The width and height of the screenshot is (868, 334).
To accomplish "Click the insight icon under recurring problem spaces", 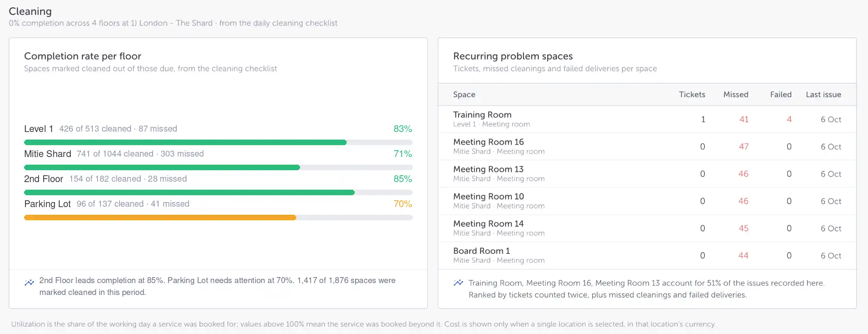I will click(458, 283).
